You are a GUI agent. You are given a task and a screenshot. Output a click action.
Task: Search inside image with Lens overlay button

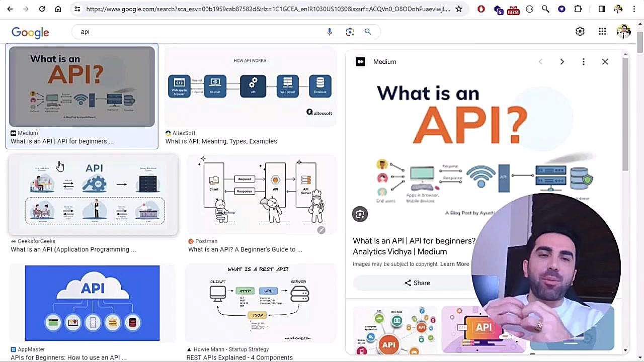[x=360, y=214]
